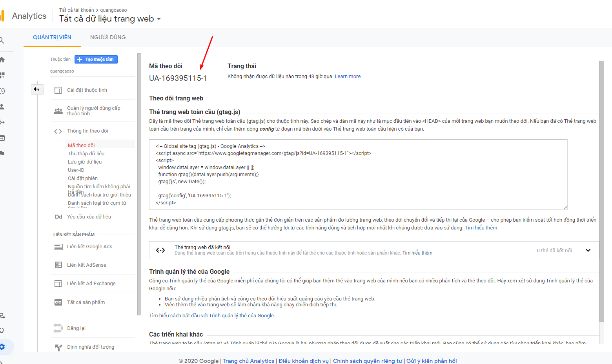Screen dimensions: 612x364
Task: Open the Trình quản lý thẻ getting started link
Action: pos(212,316)
